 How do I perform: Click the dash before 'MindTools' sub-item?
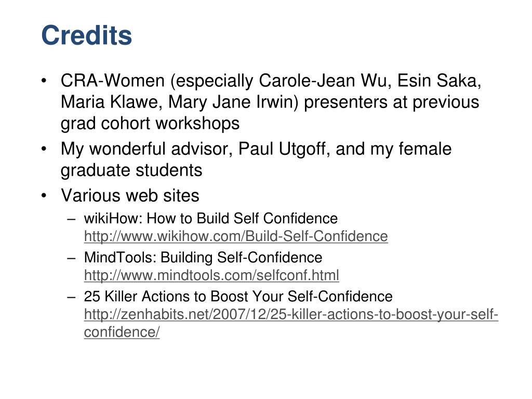coord(71,258)
